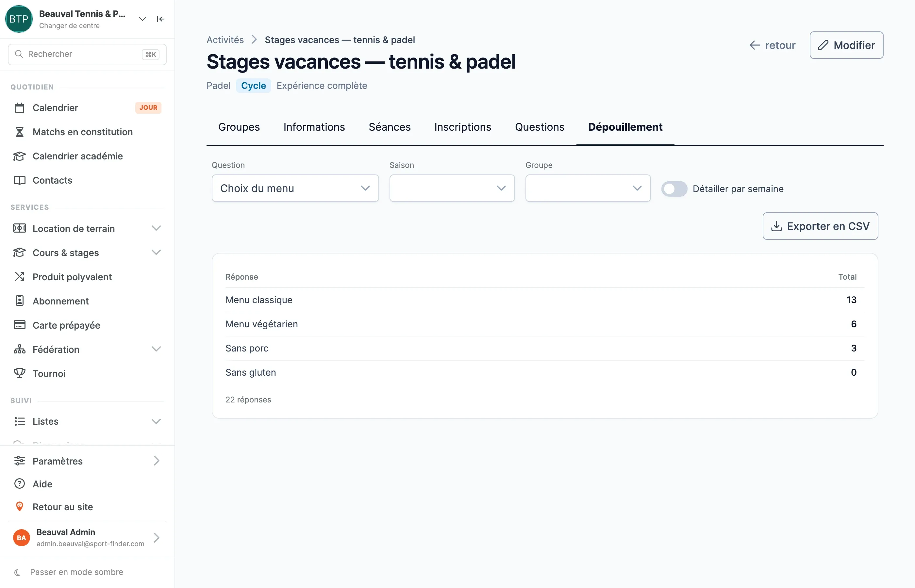The height and width of the screenshot is (588, 915).
Task: Click the card icon for Carte prépayée
Action: [x=20, y=325]
